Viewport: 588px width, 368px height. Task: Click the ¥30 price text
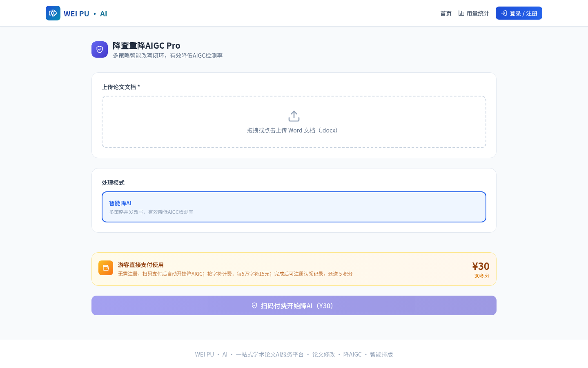[x=481, y=266]
